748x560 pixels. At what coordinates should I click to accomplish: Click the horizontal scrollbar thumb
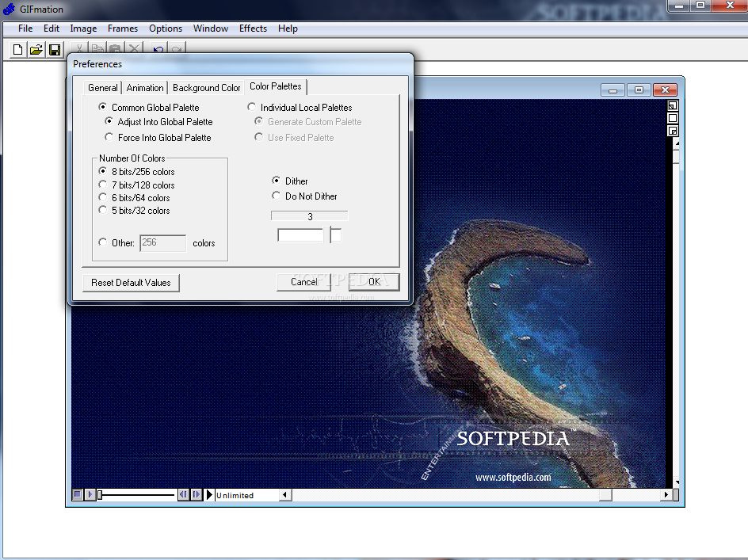click(605, 494)
